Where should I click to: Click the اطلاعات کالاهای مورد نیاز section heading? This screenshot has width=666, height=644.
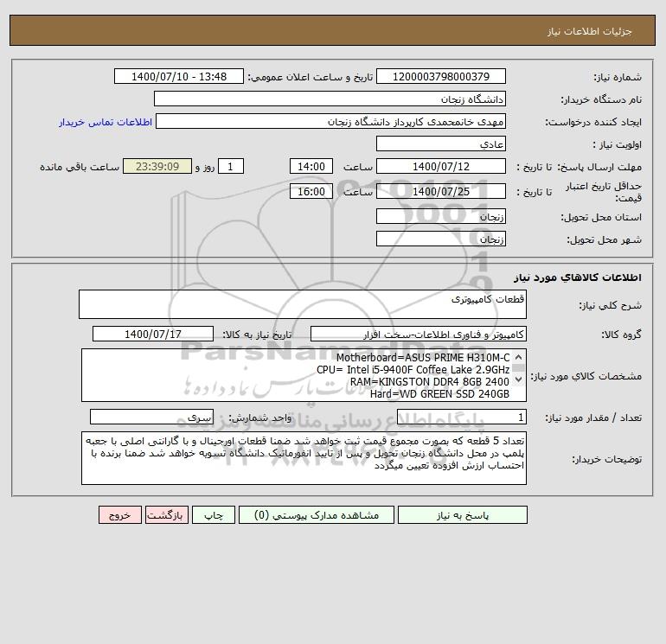tap(578, 277)
